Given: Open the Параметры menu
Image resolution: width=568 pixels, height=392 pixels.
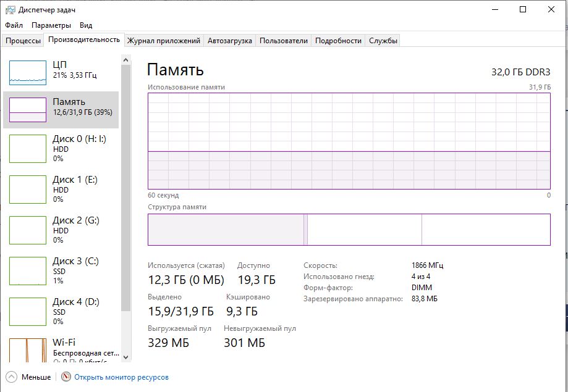Looking at the screenshot, I should [x=51, y=25].
